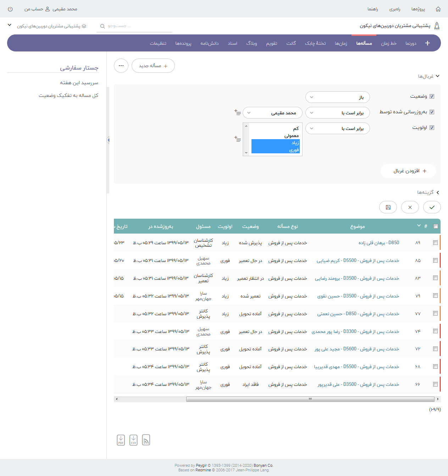This screenshot has width=448, height=476.
Task: Check the select-all checkbox in table header
Action: click(x=436, y=226)
